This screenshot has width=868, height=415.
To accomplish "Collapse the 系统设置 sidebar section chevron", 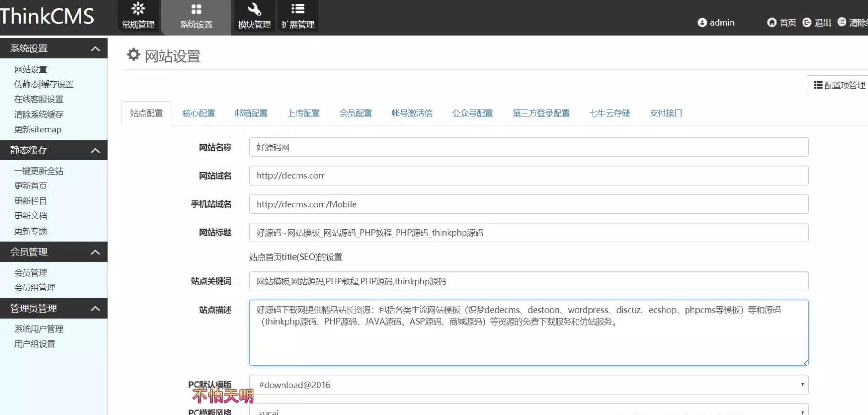I will coord(95,49).
